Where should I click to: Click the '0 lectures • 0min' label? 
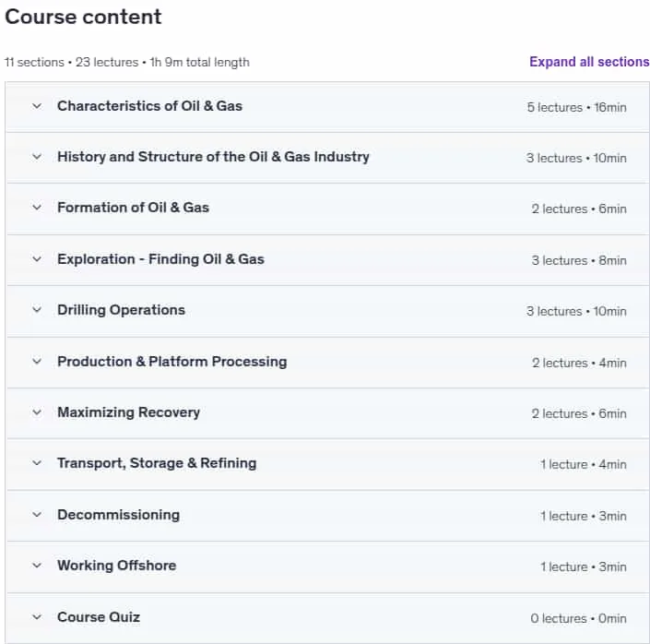pyautogui.click(x=578, y=619)
